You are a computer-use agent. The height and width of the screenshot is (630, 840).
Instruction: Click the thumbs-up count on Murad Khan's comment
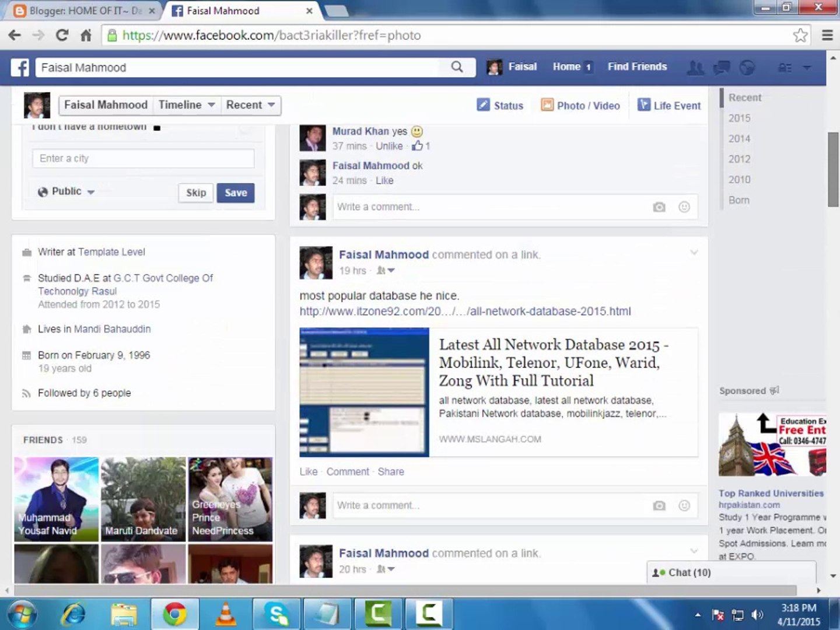pos(421,146)
